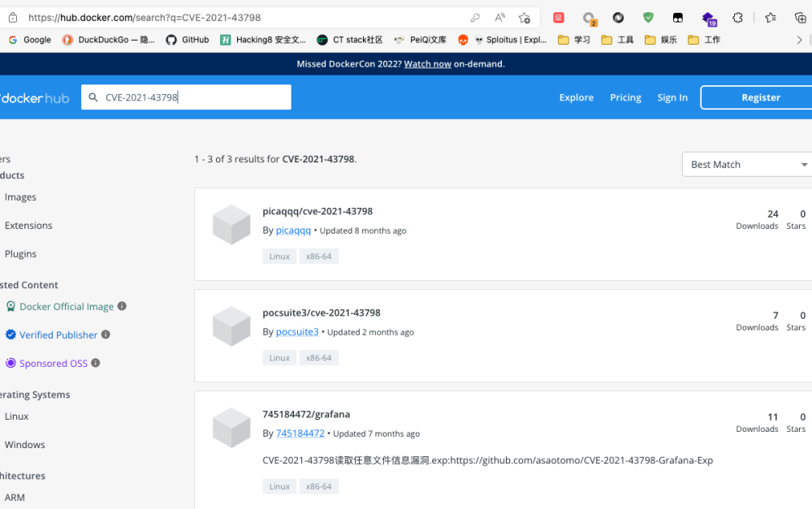The image size is (812, 509).
Task: Toggle the Linux operating system filter
Action: (16, 416)
